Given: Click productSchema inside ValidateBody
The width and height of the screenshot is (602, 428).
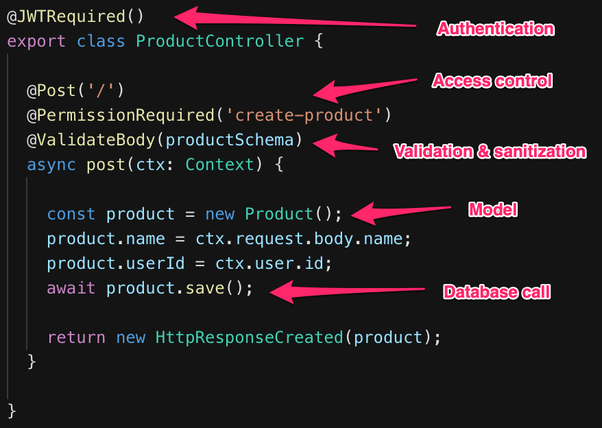Looking at the screenshot, I should pyautogui.click(x=230, y=140).
